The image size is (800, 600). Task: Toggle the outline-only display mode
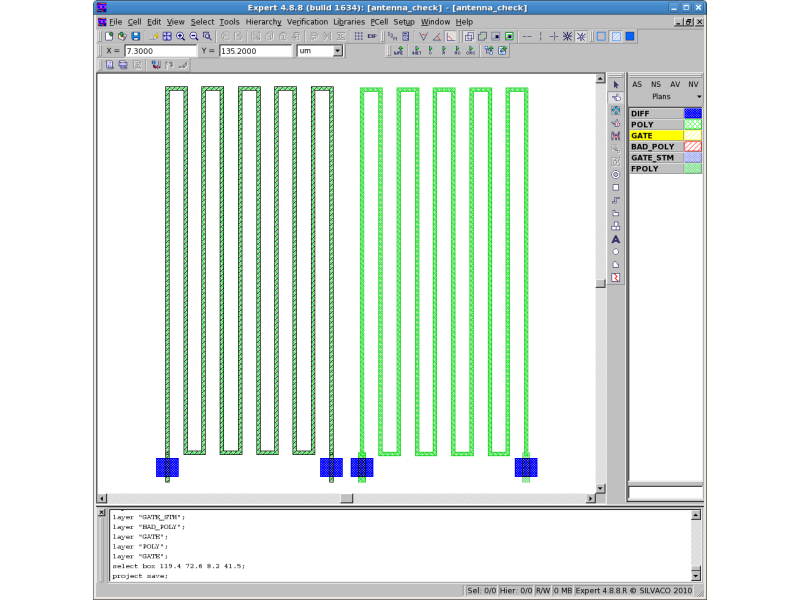tap(601, 36)
